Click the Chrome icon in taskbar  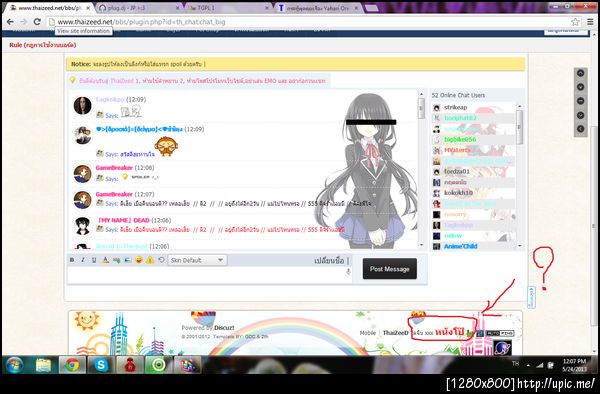(x=72, y=365)
